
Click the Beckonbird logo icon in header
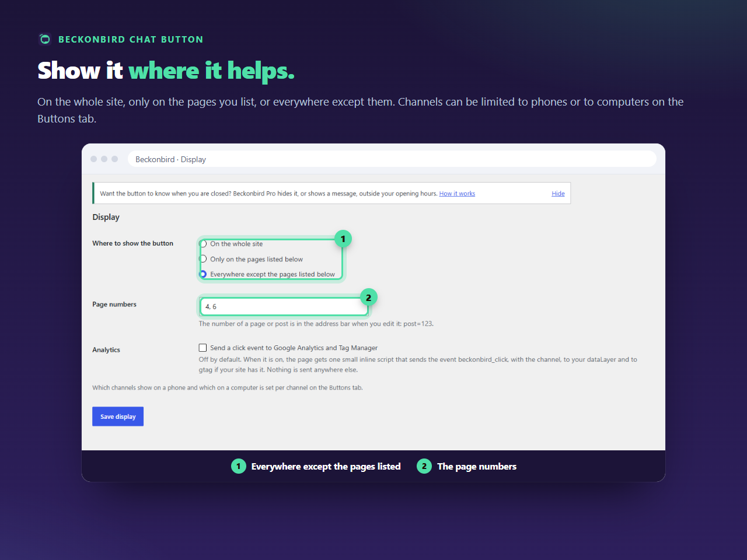[x=45, y=39]
